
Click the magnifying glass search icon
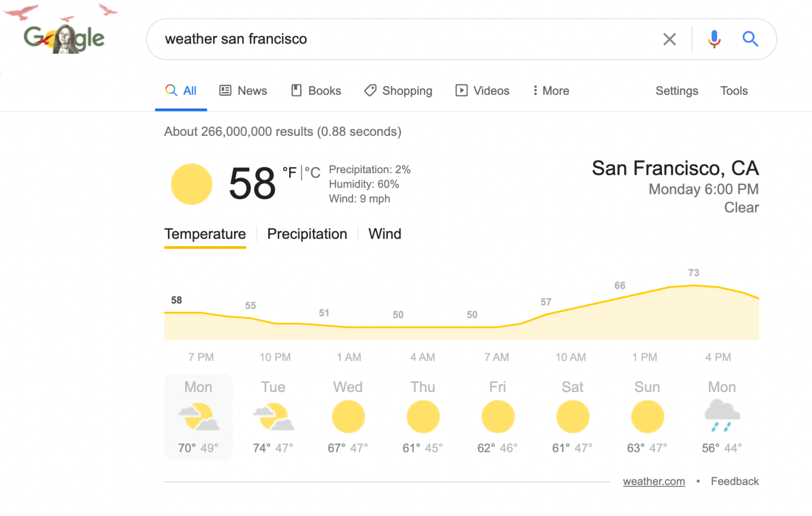click(750, 38)
